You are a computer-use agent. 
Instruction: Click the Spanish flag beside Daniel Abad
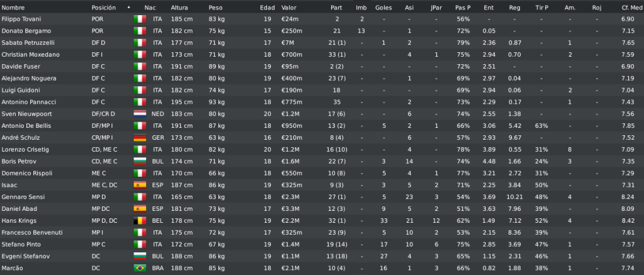[140, 209]
